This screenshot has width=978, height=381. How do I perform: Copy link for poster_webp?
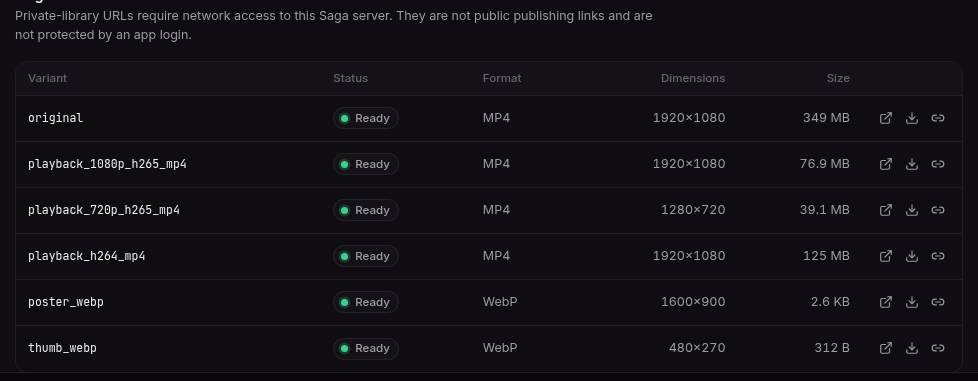(x=938, y=302)
